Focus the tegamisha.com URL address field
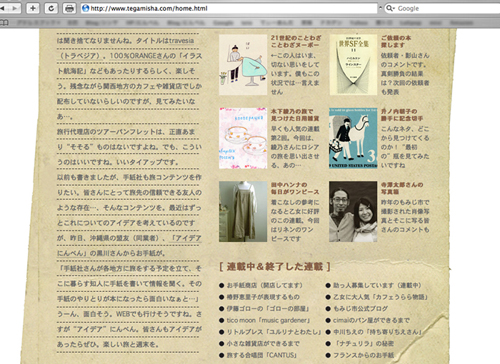 (x=229, y=8)
